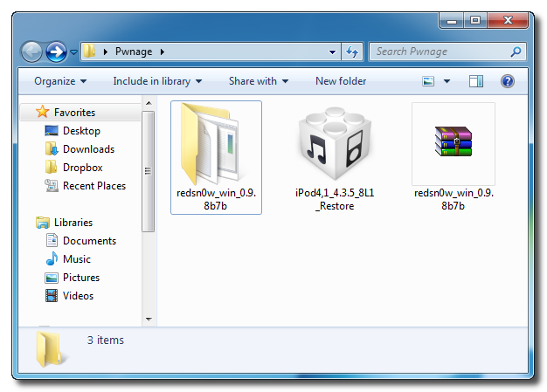Click the navigation pane scroll up arrow
The image size is (547, 392).
(149, 103)
